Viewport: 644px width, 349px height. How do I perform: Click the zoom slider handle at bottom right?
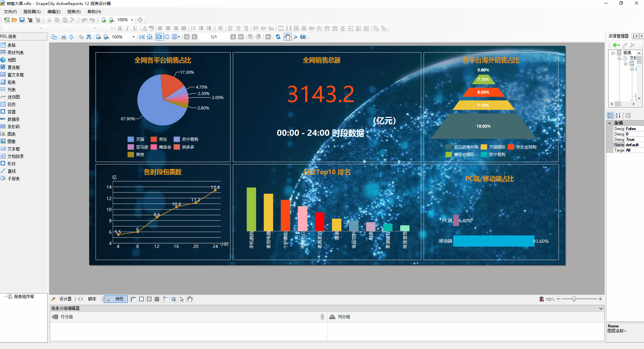[574, 299]
